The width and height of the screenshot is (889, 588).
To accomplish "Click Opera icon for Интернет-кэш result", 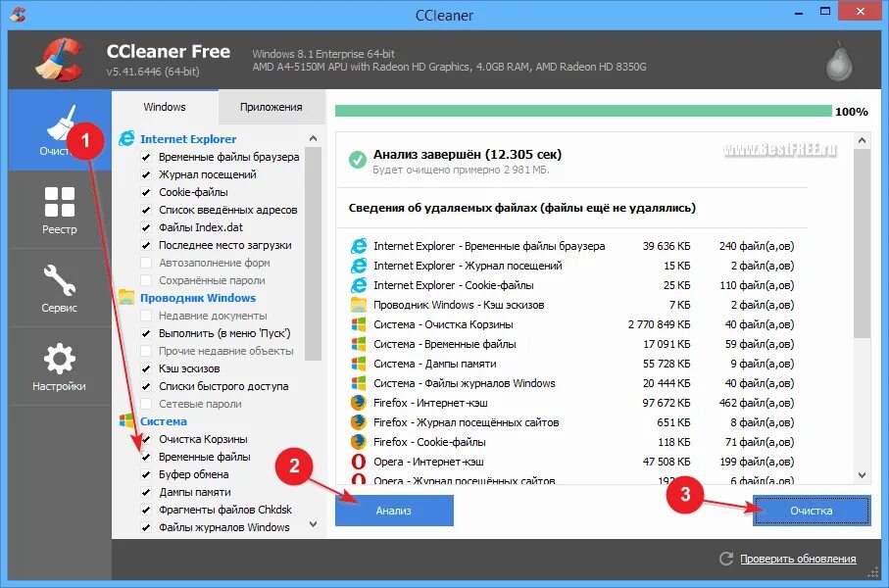I will coord(359,462).
